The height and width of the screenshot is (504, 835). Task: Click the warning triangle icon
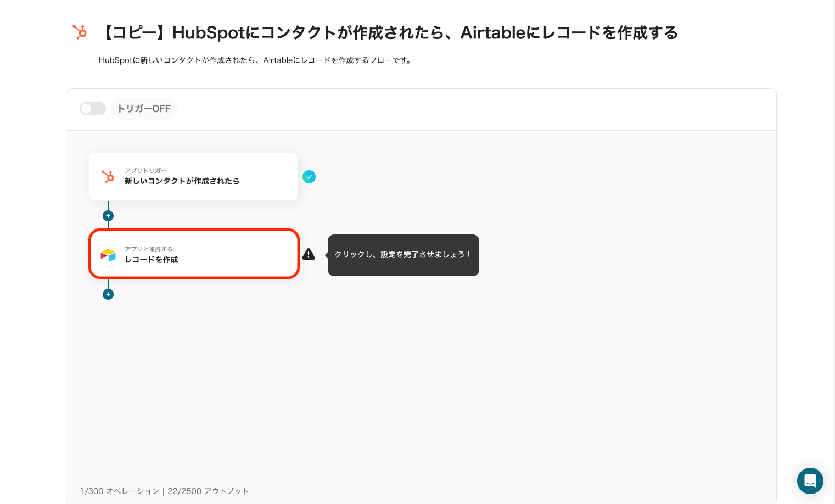pyautogui.click(x=309, y=254)
